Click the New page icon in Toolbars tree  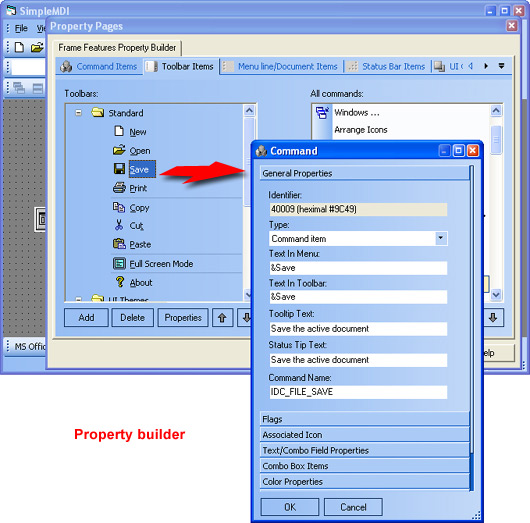click(x=119, y=131)
